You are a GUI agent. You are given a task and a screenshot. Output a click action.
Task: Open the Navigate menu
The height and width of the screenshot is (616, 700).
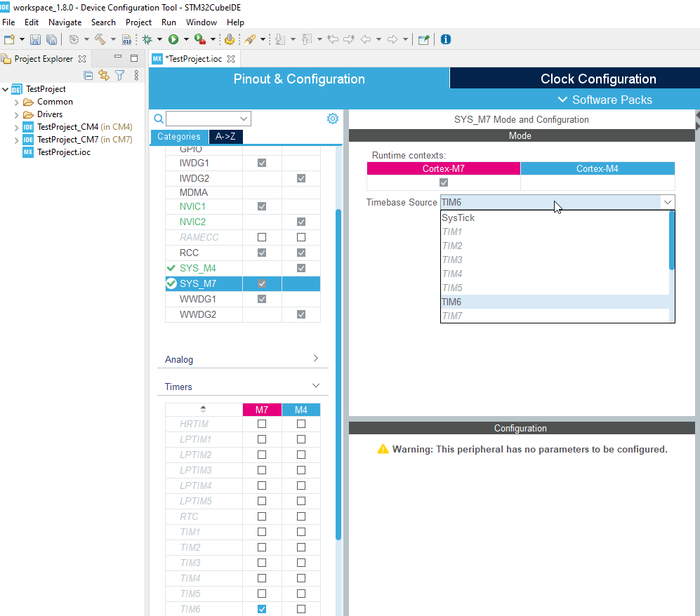pos(65,22)
